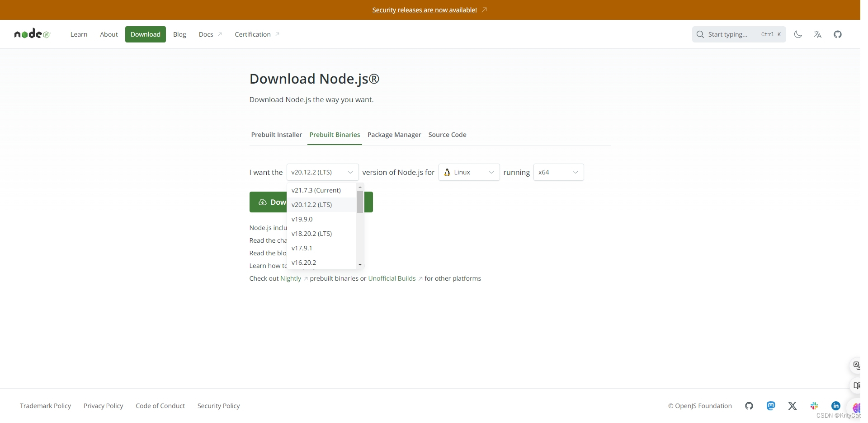The height and width of the screenshot is (423, 868).
Task: Click the version list scrollbar thumb
Action: tap(360, 202)
